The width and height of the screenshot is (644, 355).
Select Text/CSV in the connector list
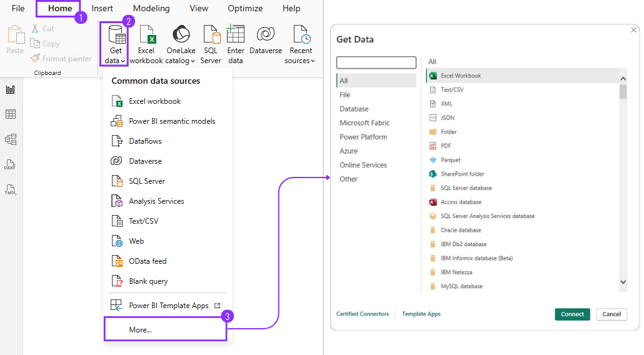(x=523, y=89)
